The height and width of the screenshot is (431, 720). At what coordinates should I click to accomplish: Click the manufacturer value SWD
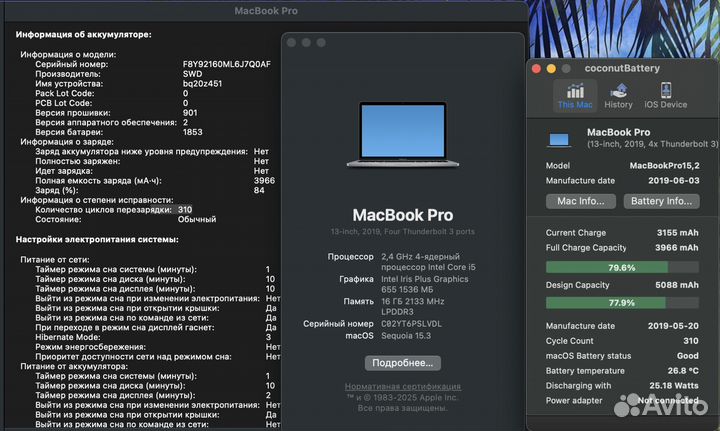click(x=192, y=74)
